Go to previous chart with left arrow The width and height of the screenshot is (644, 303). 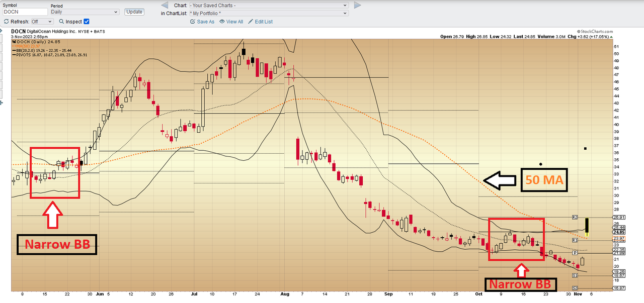click(x=164, y=5)
